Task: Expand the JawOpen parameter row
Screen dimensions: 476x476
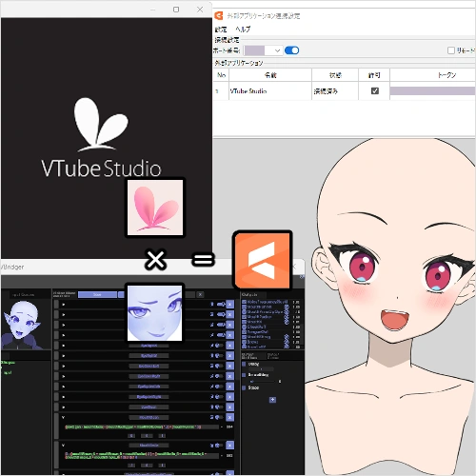Action: pyautogui.click(x=63, y=407)
